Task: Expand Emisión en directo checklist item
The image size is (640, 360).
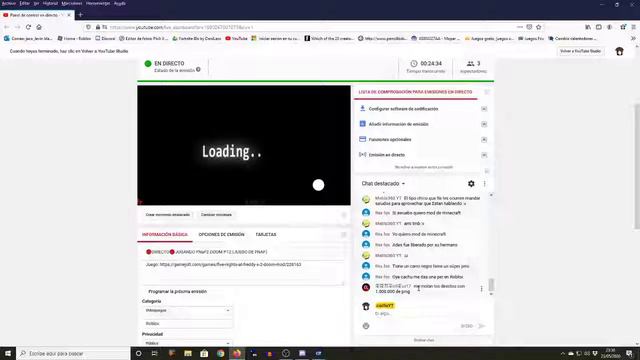Action: coord(484,155)
